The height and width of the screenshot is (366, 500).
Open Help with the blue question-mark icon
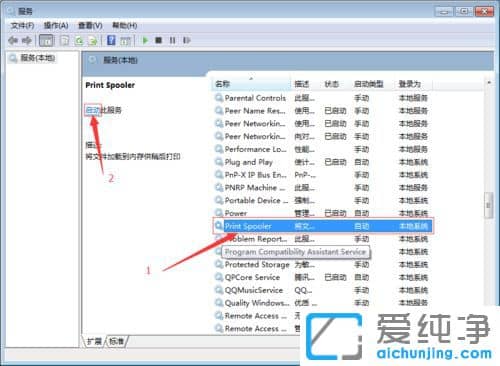(111, 40)
